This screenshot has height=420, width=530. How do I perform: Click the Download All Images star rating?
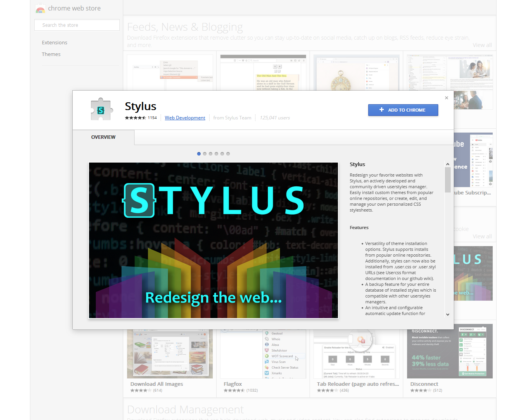(141, 390)
